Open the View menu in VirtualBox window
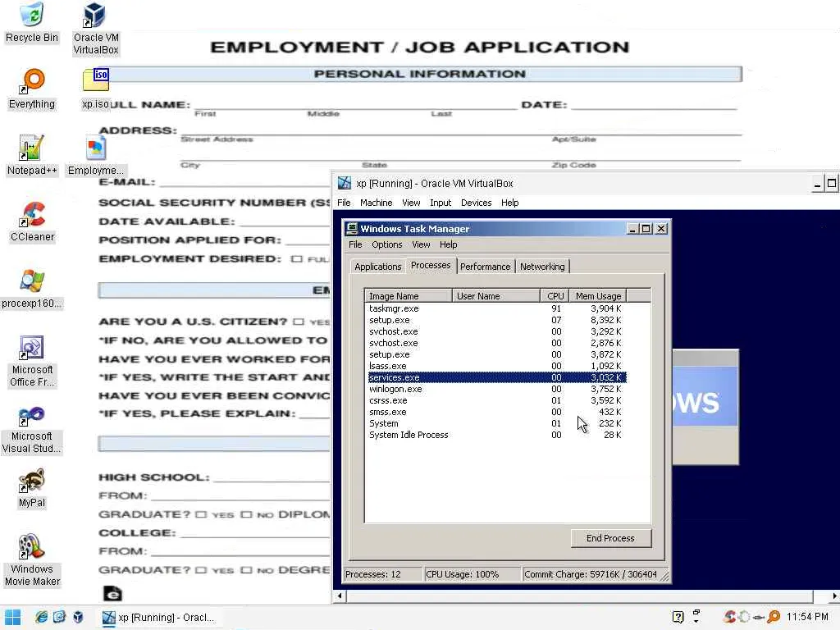The width and height of the screenshot is (840, 630). point(411,203)
